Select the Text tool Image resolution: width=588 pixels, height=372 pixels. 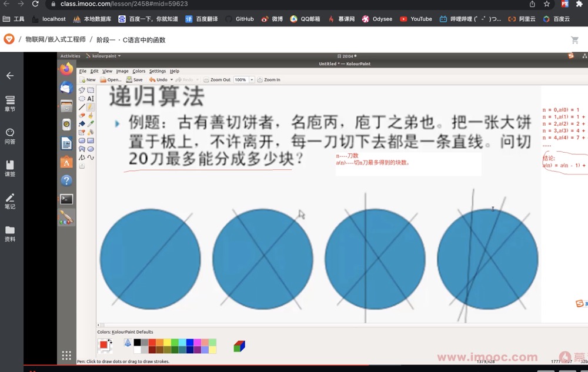pos(91,98)
